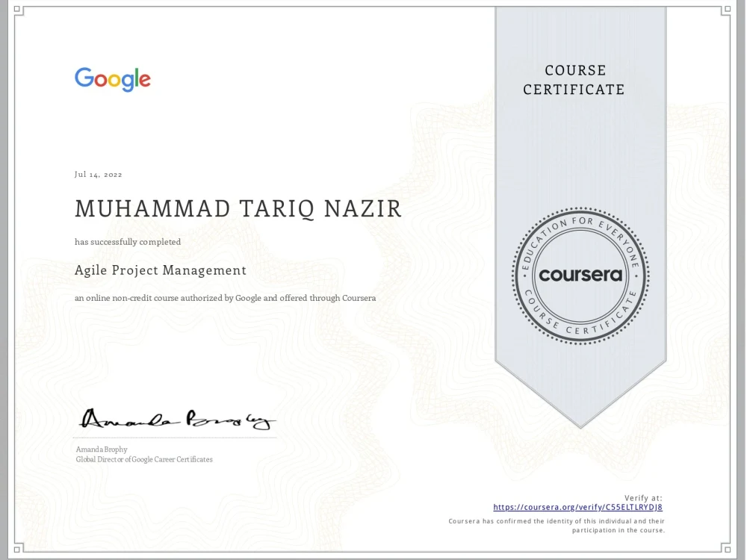This screenshot has height=560, width=747.
Task: Click the text 'has successfully completed'
Action: tap(128, 242)
